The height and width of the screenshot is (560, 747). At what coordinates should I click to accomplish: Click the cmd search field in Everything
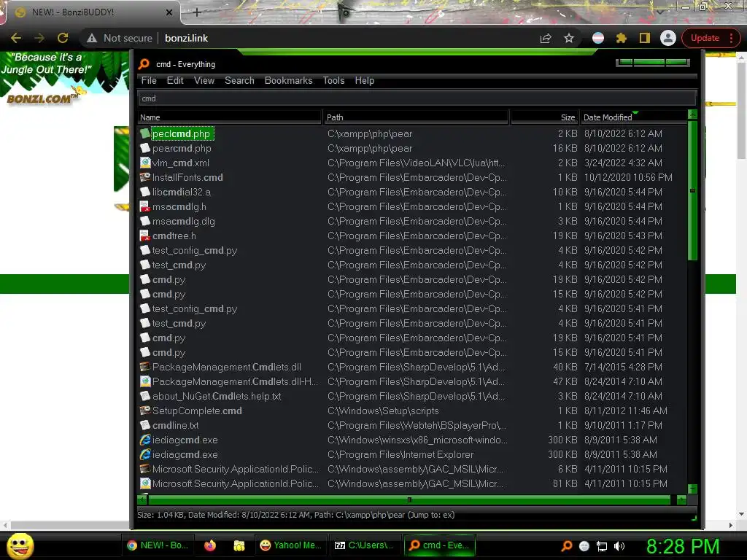[x=417, y=98]
